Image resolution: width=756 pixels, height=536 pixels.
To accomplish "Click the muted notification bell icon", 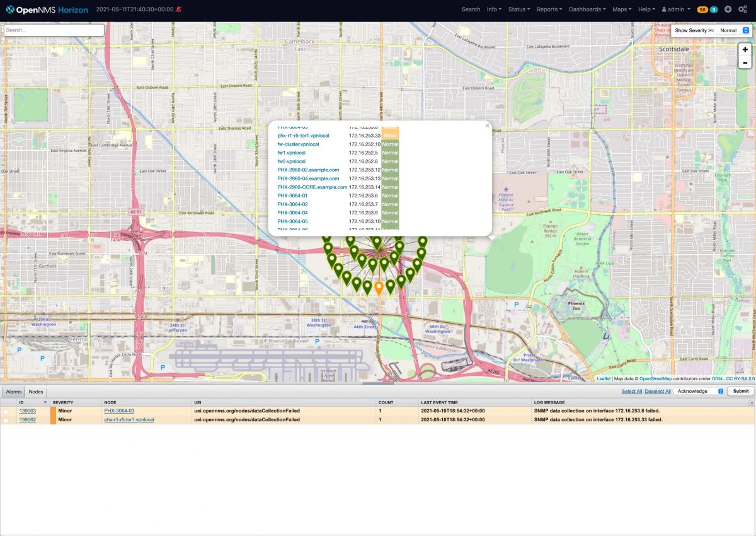I will [x=178, y=9].
